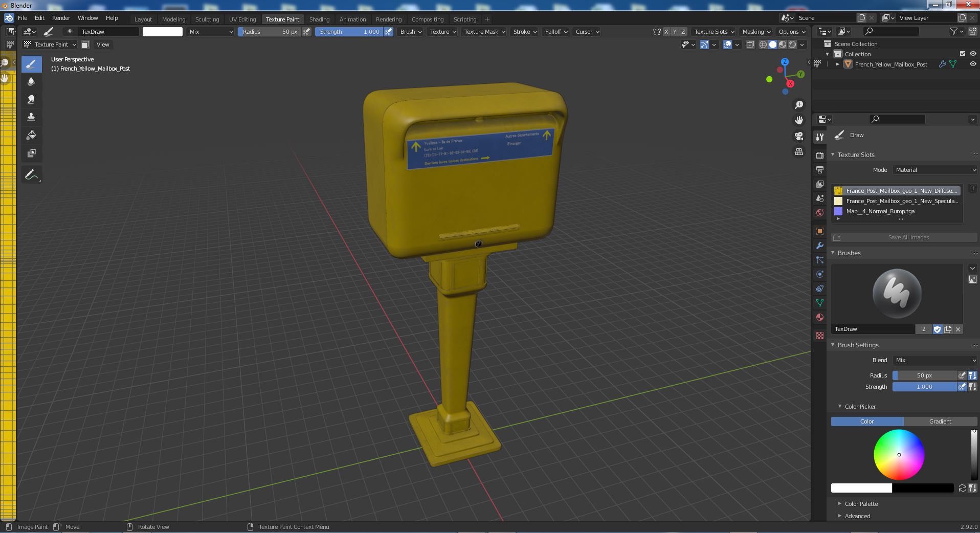
Task: Switch to the UV Editing workspace tab
Action: point(242,19)
